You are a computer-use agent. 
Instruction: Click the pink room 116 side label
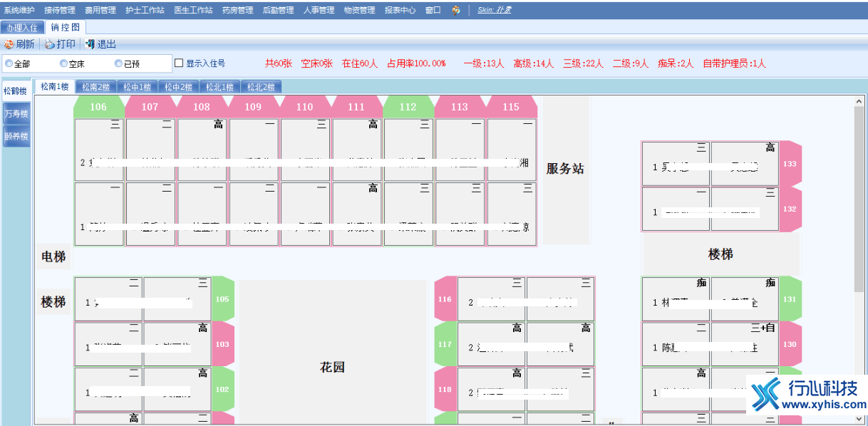point(445,299)
